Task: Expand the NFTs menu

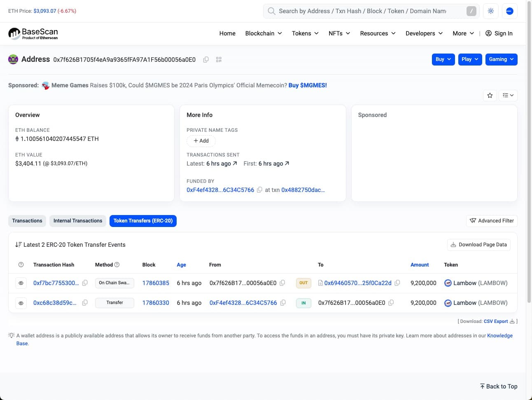Action: coord(339,33)
